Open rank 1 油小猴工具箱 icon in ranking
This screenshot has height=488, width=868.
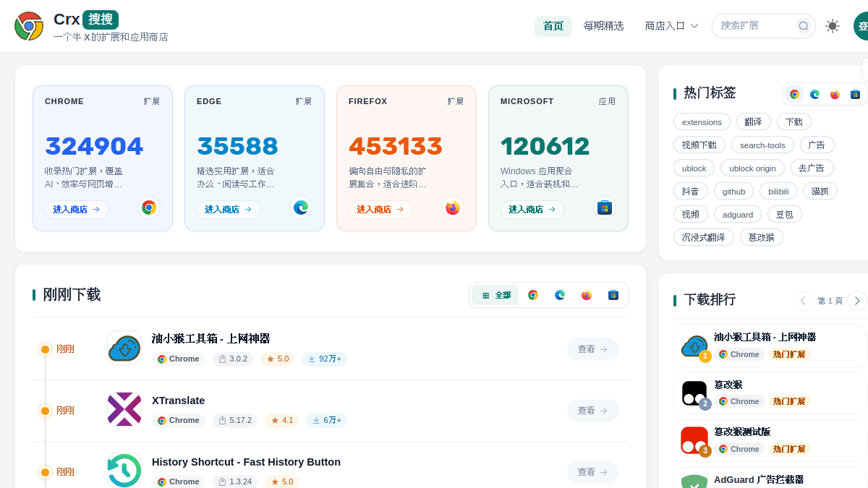(694, 346)
